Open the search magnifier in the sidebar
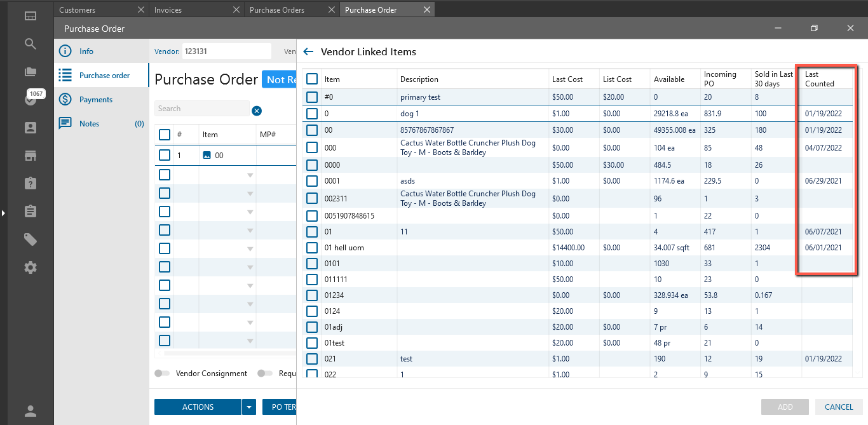Image resolution: width=868 pixels, height=425 pixels. click(31, 44)
